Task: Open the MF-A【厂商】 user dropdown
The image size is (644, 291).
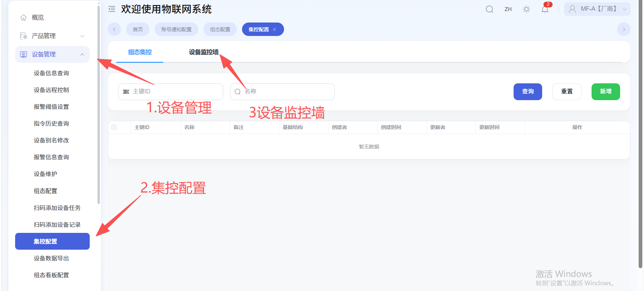Action: point(597,9)
